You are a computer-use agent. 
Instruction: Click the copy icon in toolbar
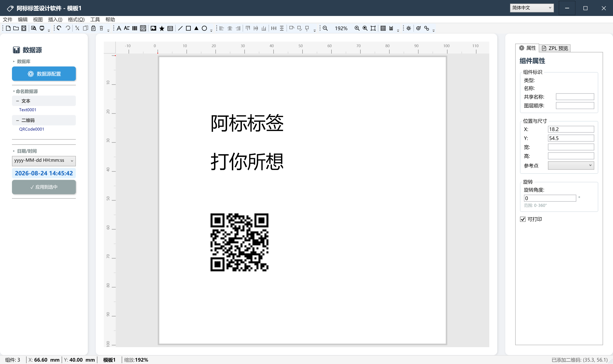point(85,28)
